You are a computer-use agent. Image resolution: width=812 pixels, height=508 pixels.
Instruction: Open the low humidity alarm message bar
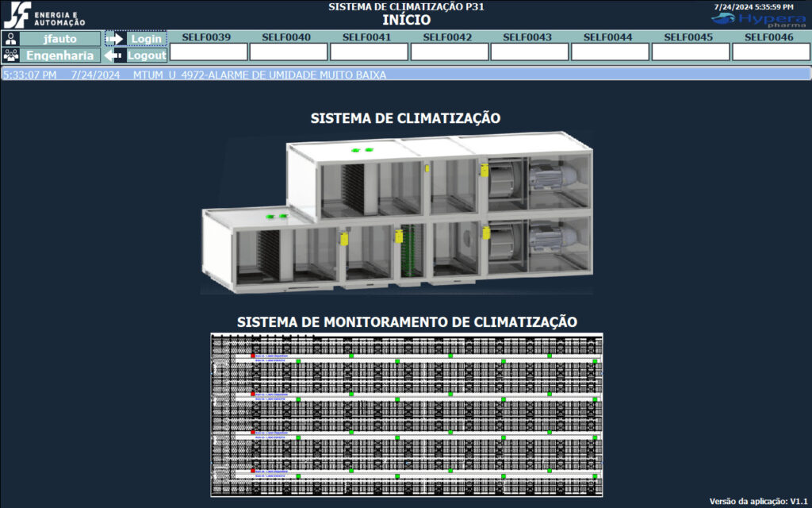coord(406,75)
